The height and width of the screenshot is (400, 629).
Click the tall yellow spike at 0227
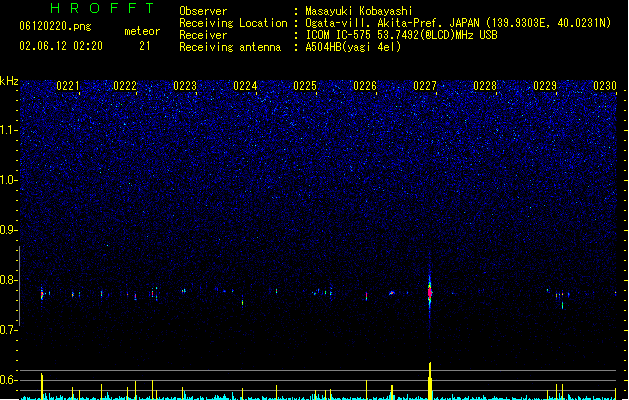430,381
